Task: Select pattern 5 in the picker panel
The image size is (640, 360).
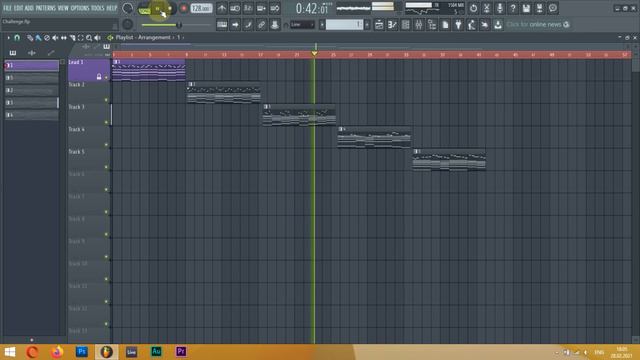Action: [x=31, y=78]
